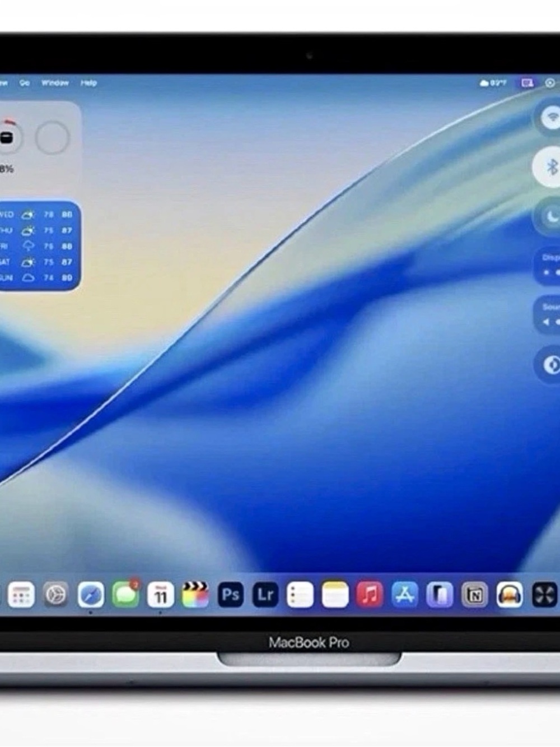Open the Help menu
The width and height of the screenshot is (560, 747).
tap(88, 83)
